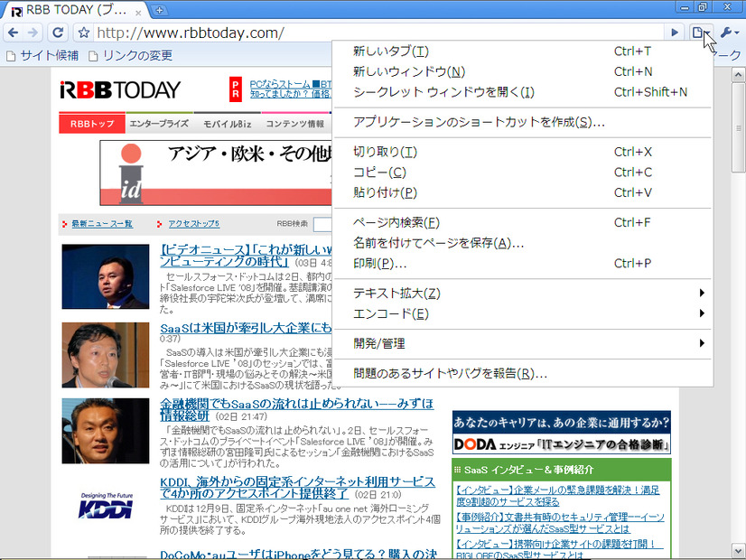Open 最新ニュース一覧 link
This screenshot has height=560, width=746.
pos(102,224)
